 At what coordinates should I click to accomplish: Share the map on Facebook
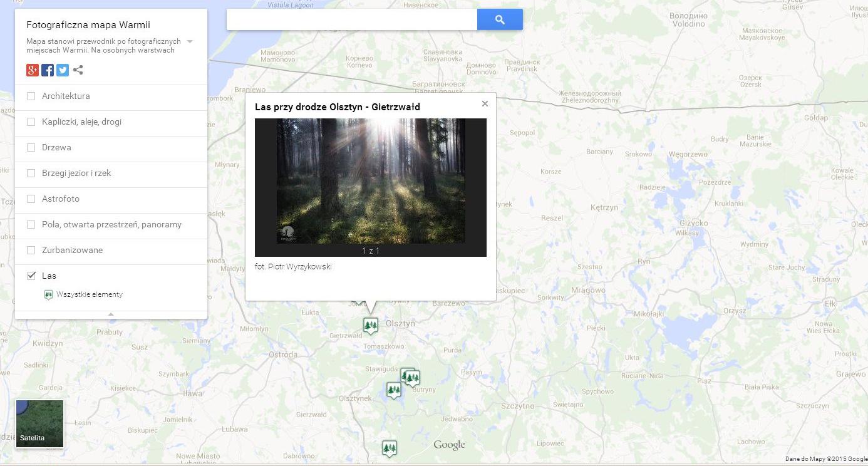coord(48,70)
